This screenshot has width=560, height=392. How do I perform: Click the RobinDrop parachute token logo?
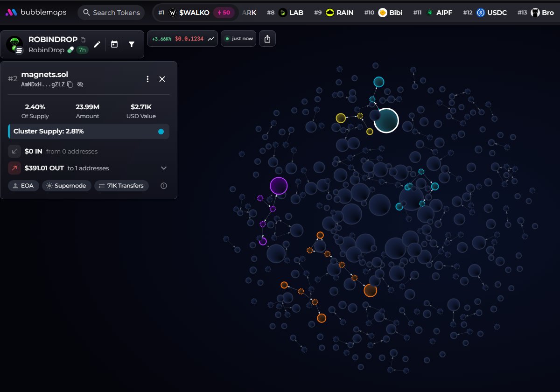click(14, 44)
